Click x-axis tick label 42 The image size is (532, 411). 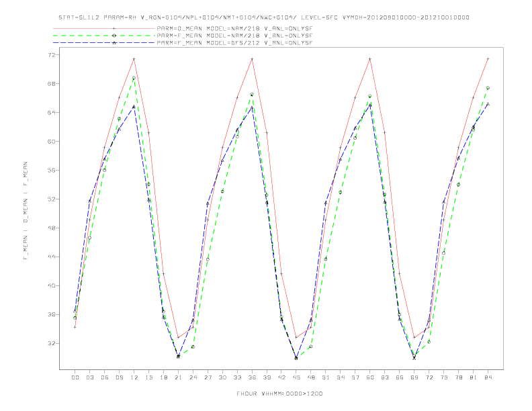point(281,377)
